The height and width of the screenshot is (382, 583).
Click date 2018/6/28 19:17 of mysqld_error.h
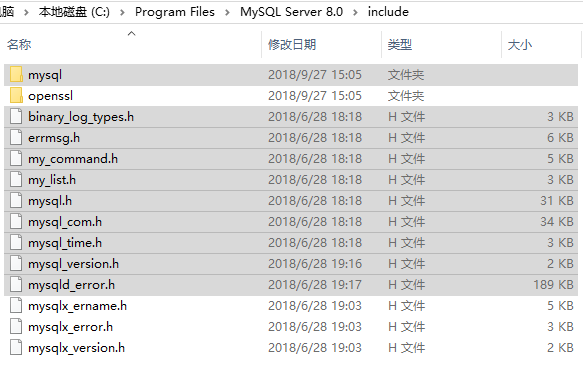tap(315, 285)
